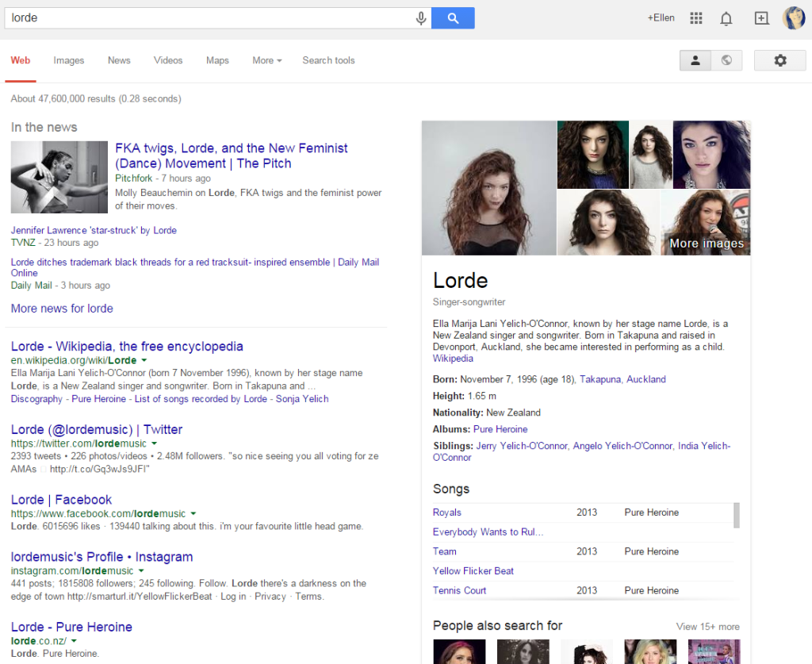Open the More search types dropdown
This screenshot has width=812, height=664.
(x=266, y=60)
